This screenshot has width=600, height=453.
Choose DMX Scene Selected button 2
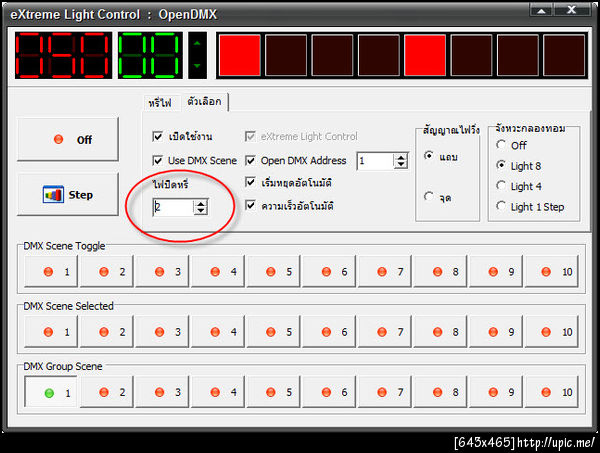107,332
